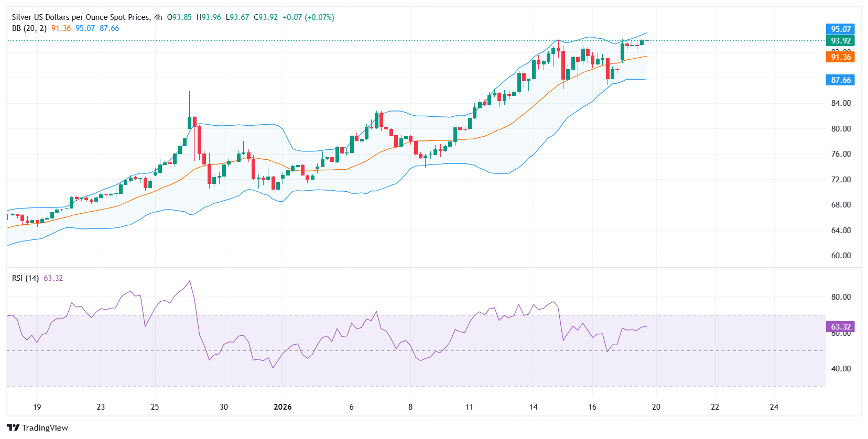Click the orange 91.36 value in BB legend
Viewport: 868px width, 439px height.
[61, 28]
